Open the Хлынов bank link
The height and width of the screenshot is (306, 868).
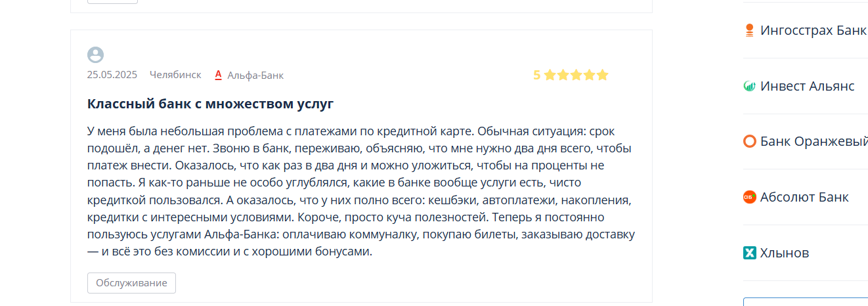[x=785, y=253]
